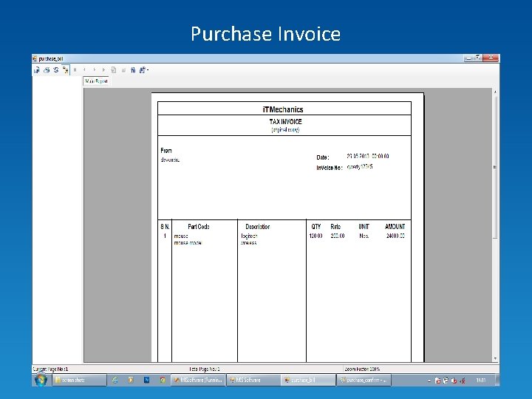532x399 pixels.
Task: Go to next page arrow
Action: pyautogui.click(x=94, y=70)
